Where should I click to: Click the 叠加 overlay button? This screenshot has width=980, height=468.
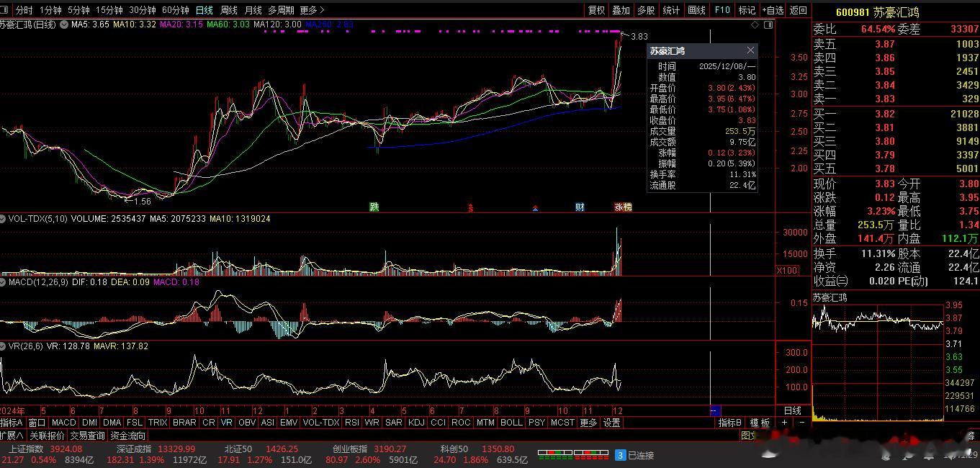point(621,10)
